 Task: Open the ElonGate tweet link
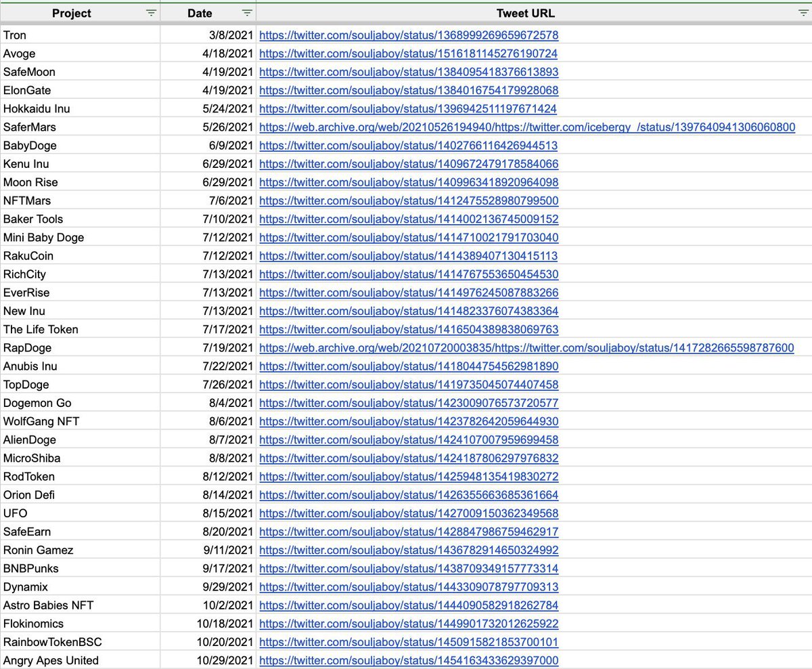(x=409, y=90)
